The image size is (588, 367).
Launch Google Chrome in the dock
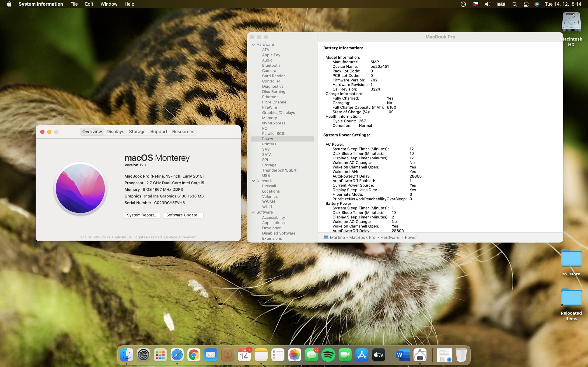pos(194,355)
